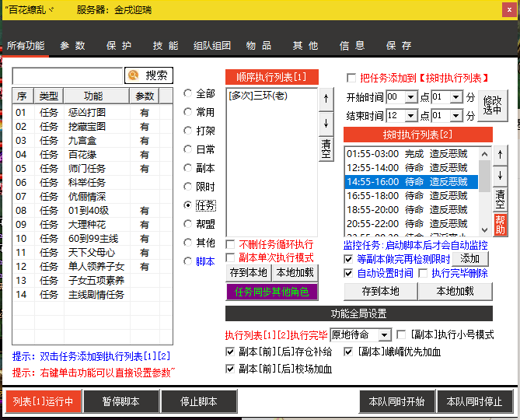Click the 停止脚本 button
This screenshot has height=420, width=520.
(x=199, y=401)
